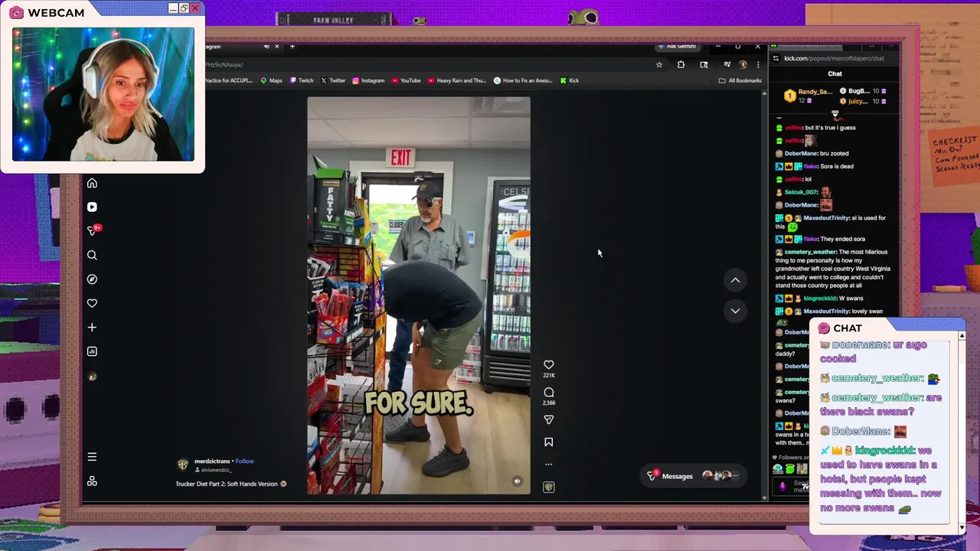Viewport: 980px width, 551px height.
Task: Open the Kick bookmark
Action: [569, 80]
